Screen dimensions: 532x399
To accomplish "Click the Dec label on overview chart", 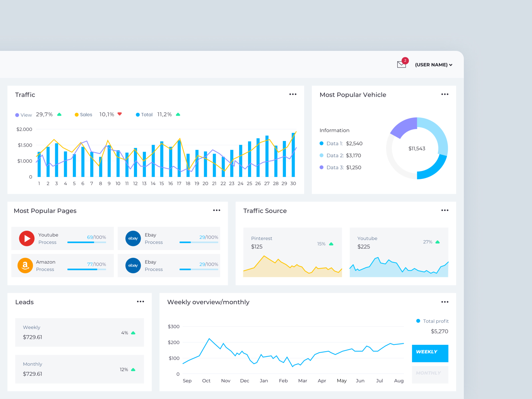I will click(x=245, y=381).
